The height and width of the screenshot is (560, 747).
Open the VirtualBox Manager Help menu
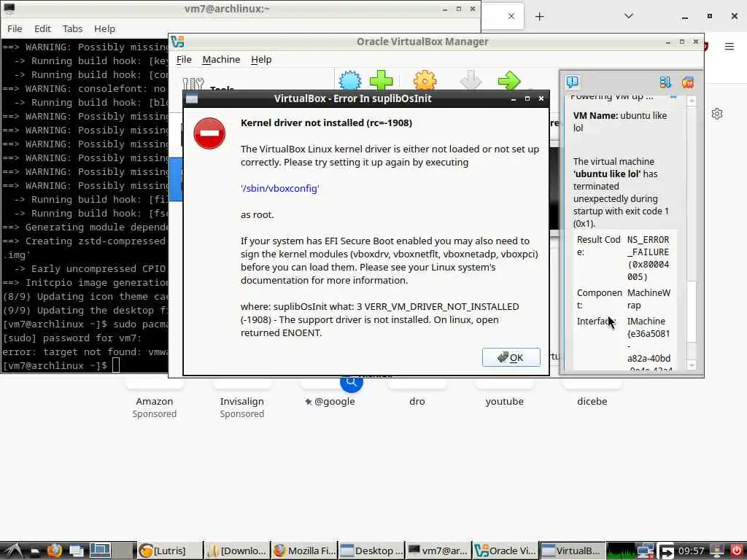tap(261, 60)
